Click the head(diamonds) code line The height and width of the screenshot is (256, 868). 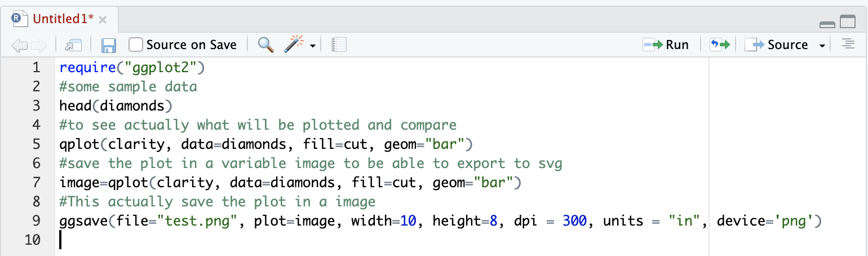pos(116,105)
